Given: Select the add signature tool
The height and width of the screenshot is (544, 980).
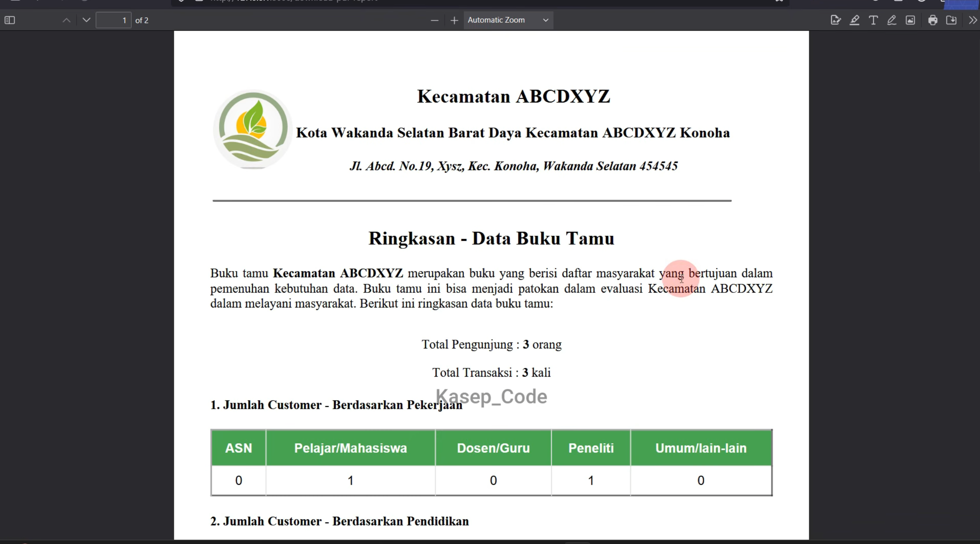Looking at the screenshot, I should click(x=836, y=20).
